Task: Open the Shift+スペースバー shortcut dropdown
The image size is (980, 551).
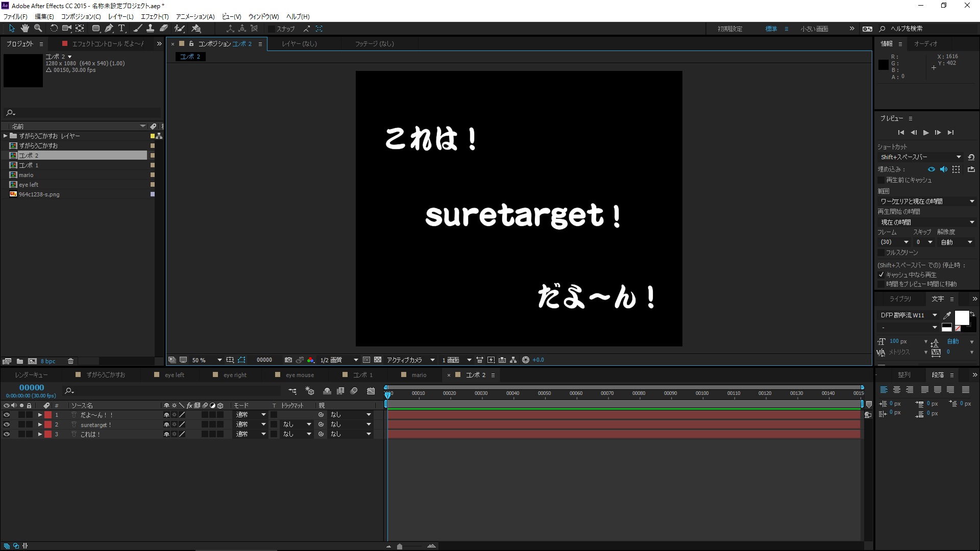Action: point(920,157)
